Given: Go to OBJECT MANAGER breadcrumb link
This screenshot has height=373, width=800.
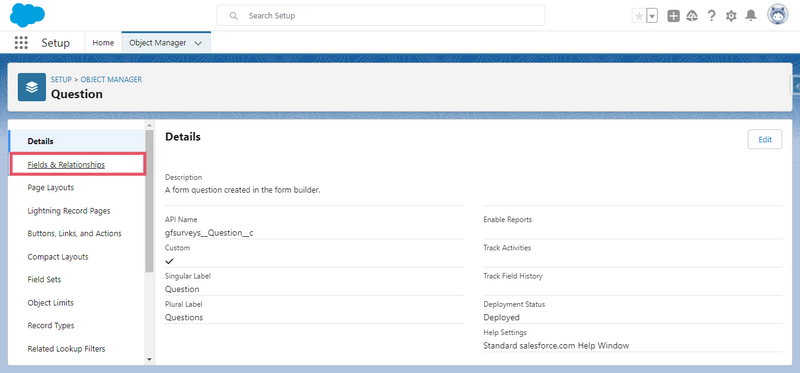Looking at the screenshot, I should [111, 80].
